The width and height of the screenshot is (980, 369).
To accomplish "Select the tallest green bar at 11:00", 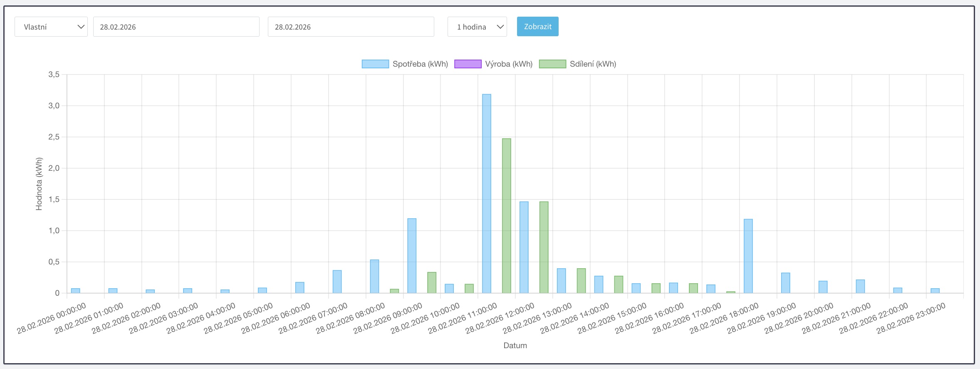I will pos(506,216).
